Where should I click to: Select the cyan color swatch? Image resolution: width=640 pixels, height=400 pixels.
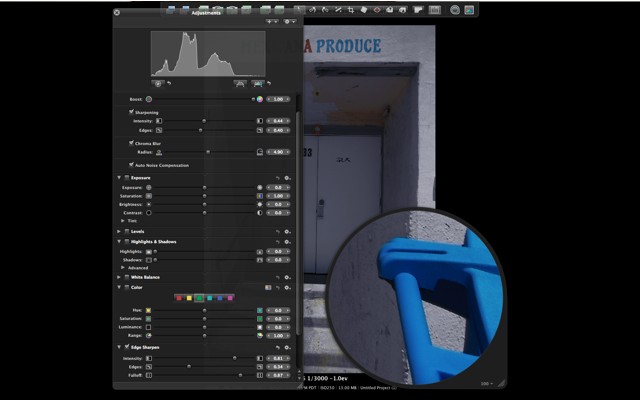click(209, 298)
